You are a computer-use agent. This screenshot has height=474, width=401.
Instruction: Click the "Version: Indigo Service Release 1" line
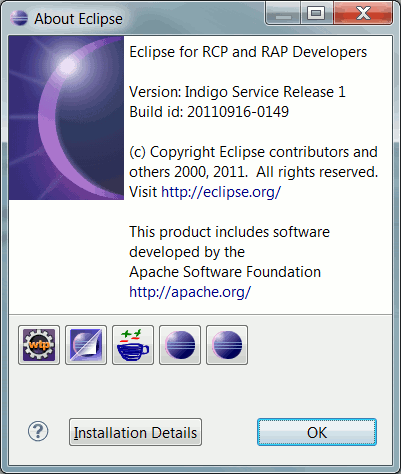pyautogui.click(x=237, y=92)
